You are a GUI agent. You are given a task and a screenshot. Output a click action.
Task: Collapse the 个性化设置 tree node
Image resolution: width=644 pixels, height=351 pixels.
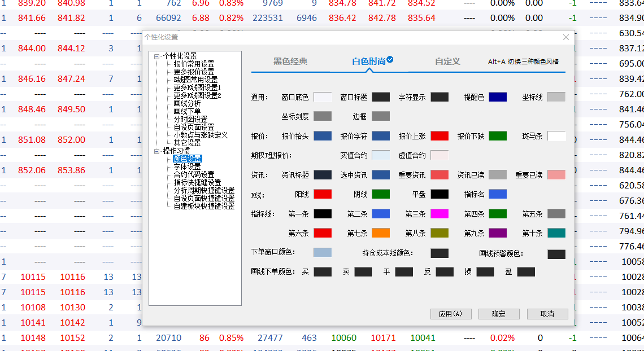[x=156, y=56]
